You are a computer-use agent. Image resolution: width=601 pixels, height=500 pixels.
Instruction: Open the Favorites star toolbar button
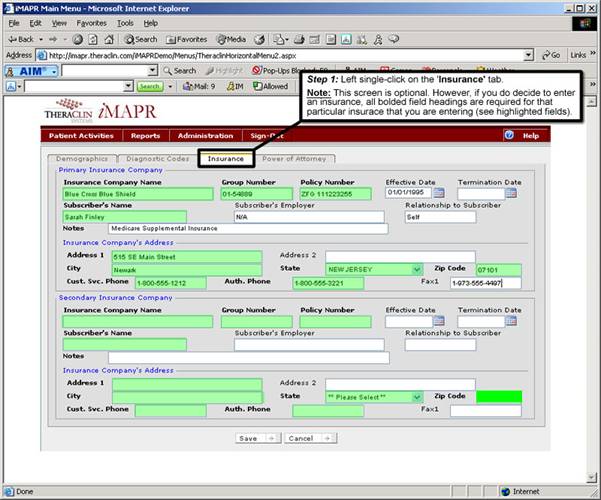(187, 39)
